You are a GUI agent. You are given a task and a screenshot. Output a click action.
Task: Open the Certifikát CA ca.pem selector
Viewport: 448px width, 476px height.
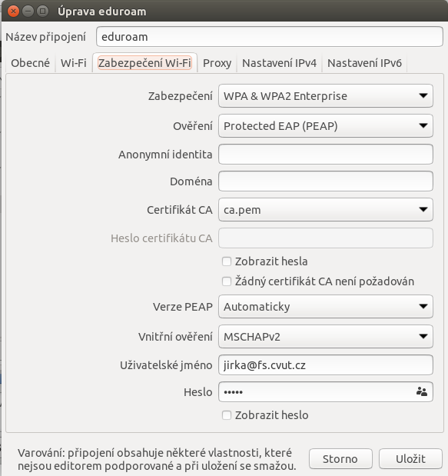[326, 209]
